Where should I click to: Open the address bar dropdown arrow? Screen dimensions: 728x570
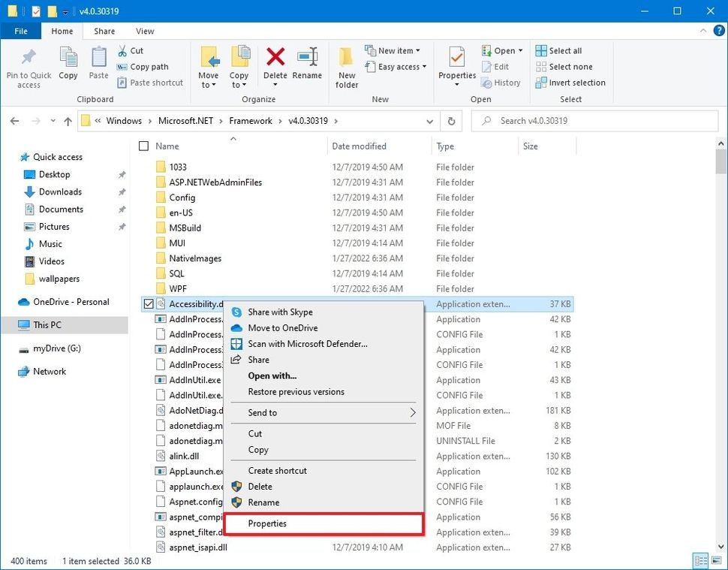pyautogui.click(x=429, y=121)
